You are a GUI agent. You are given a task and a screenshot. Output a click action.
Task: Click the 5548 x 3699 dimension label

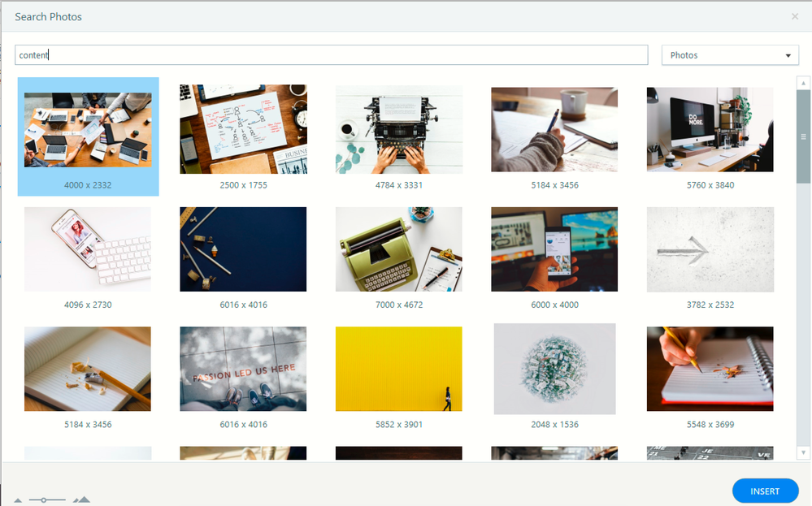tap(710, 424)
